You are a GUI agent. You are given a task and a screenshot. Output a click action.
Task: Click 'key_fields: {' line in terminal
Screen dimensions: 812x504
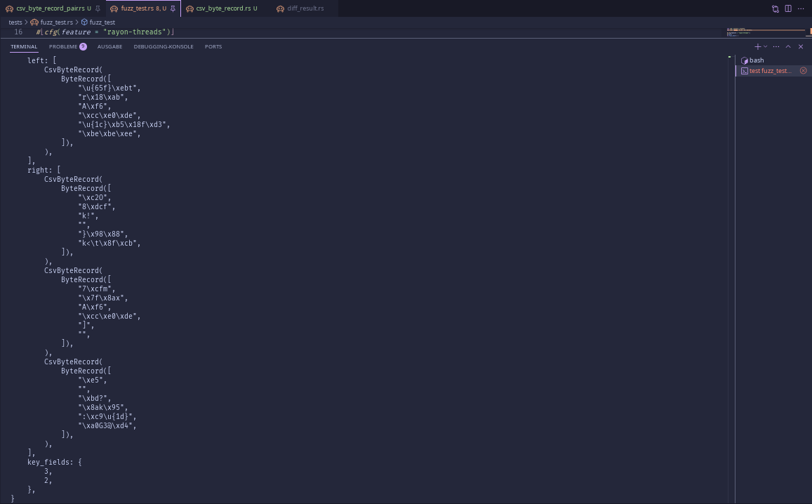(x=54, y=462)
